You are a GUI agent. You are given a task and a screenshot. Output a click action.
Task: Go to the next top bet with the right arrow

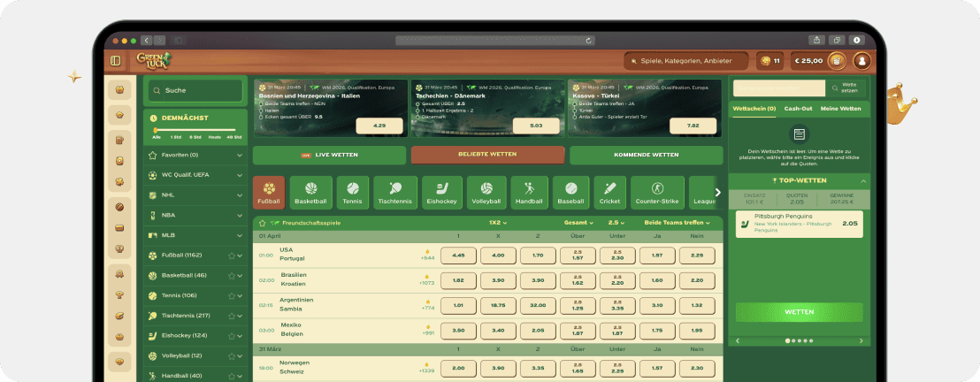coord(861,340)
